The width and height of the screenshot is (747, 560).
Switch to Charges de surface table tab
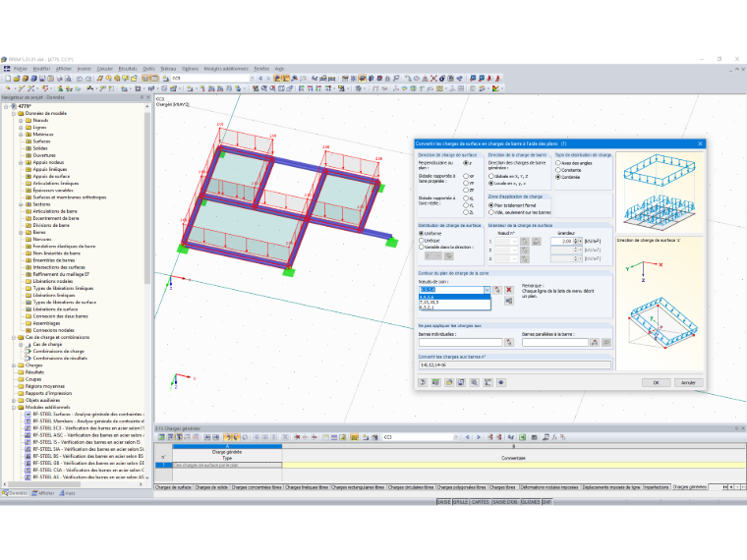pos(173,487)
